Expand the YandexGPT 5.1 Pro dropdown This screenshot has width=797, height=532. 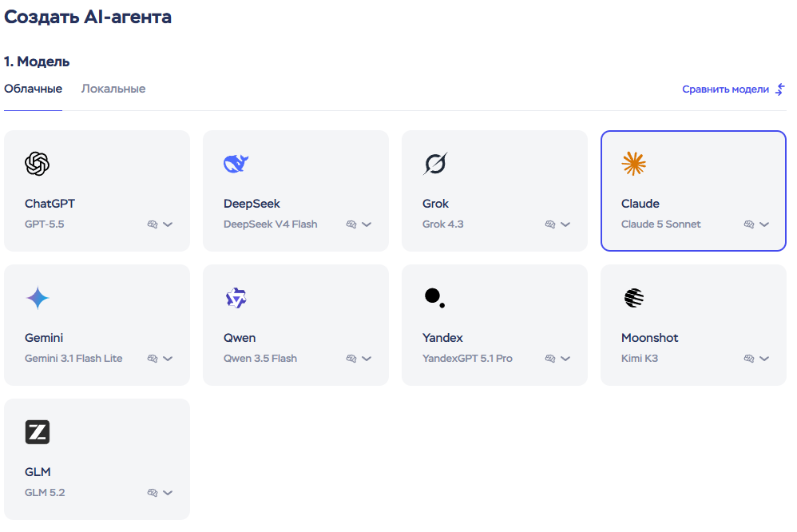point(565,359)
